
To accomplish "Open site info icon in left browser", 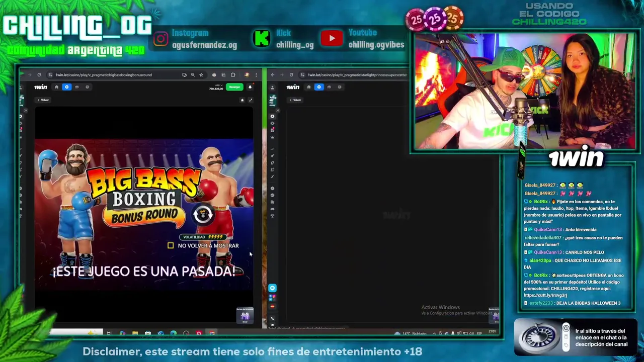I will (x=50, y=75).
